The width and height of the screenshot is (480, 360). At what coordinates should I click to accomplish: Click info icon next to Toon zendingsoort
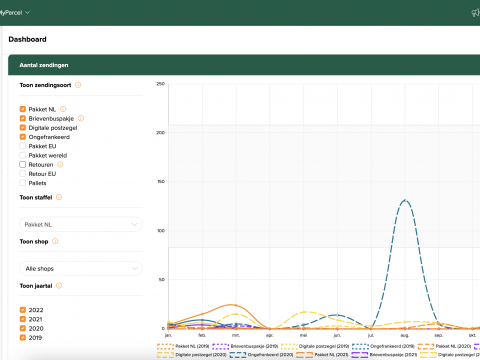pyautogui.click(x=78, y=85)
